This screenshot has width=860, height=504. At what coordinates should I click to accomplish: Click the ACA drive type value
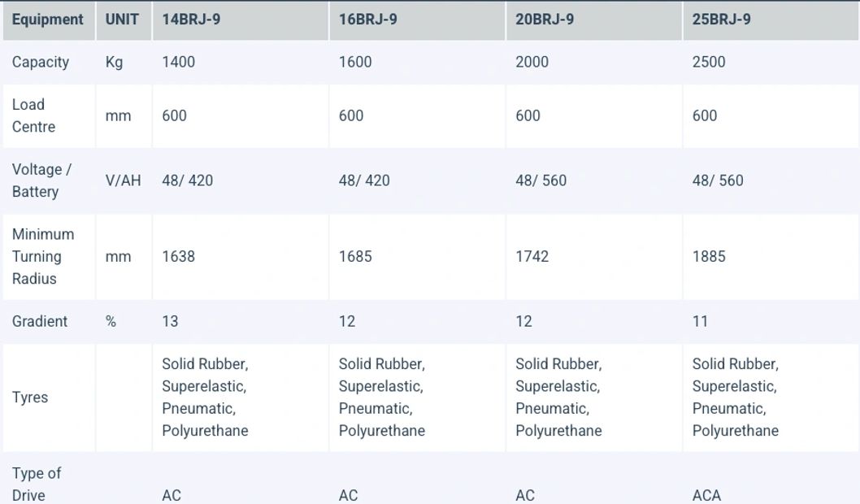point(706,495)
